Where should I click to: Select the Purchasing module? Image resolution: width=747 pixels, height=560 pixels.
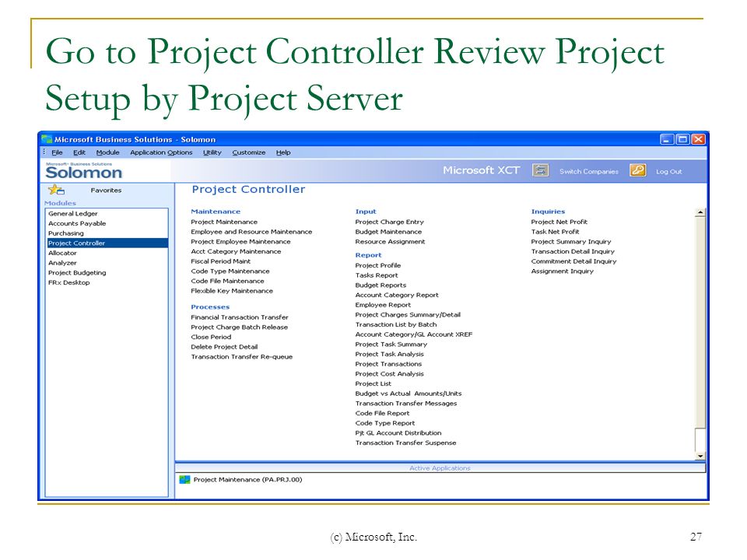(65, 233)
